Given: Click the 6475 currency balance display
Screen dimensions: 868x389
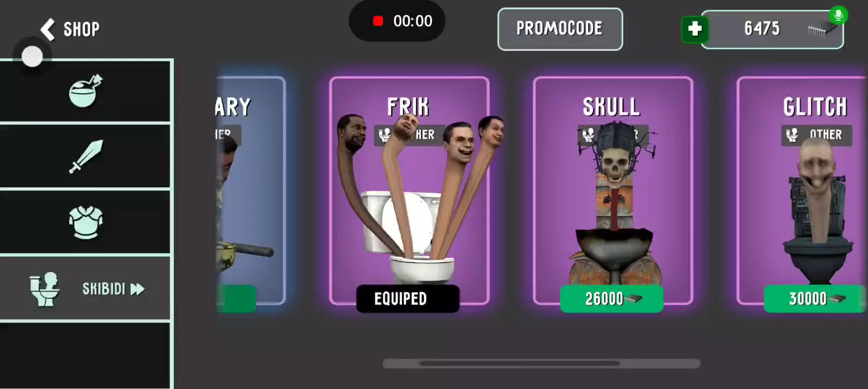Looking at the screenshot, I should coord(772,29).
